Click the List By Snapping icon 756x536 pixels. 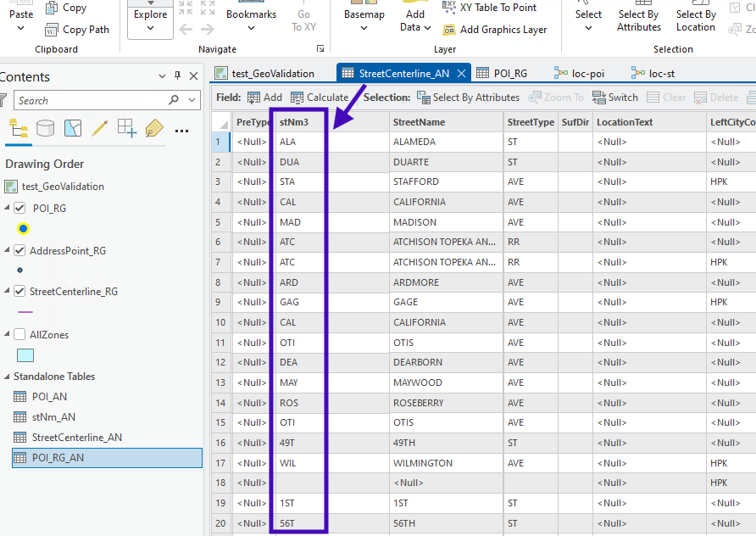pos(127,128)
